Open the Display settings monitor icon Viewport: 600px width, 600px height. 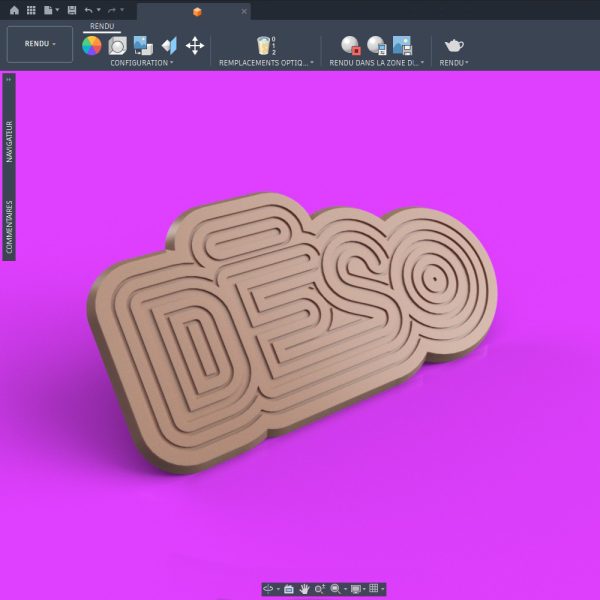click(x=355, y=589)
